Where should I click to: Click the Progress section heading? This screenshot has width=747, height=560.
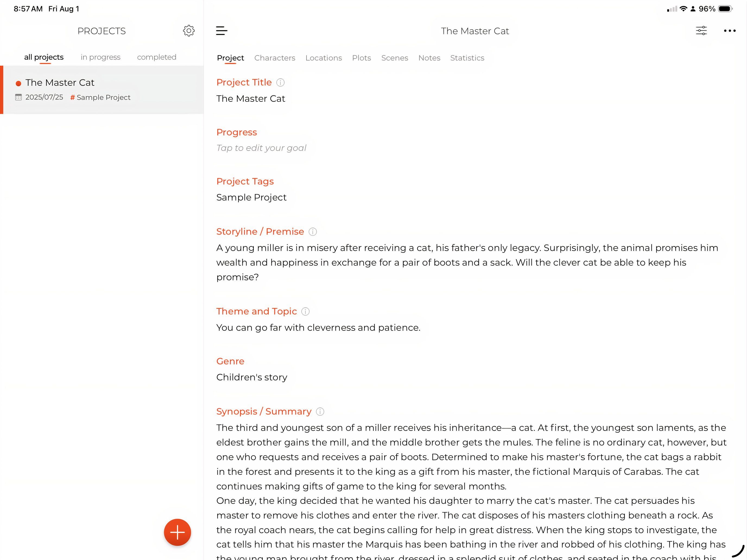pyautogui.click(x=236, y=132)
